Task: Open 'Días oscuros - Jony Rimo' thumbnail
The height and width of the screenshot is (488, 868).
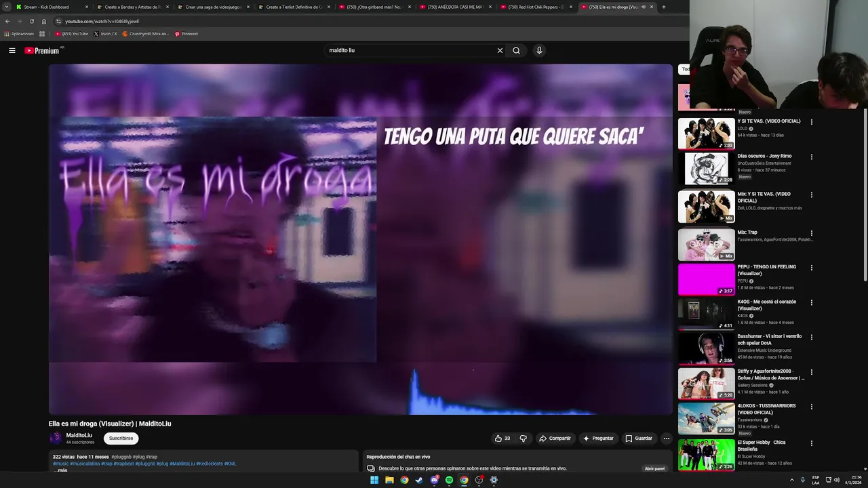Action: [x=707, y=169]
